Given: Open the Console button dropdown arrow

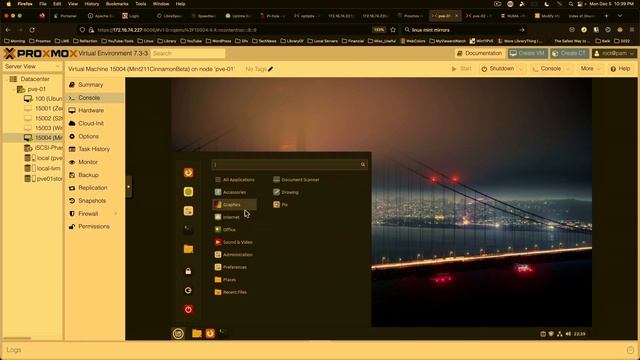Looking at the screenshot, I should coord(568,69).
